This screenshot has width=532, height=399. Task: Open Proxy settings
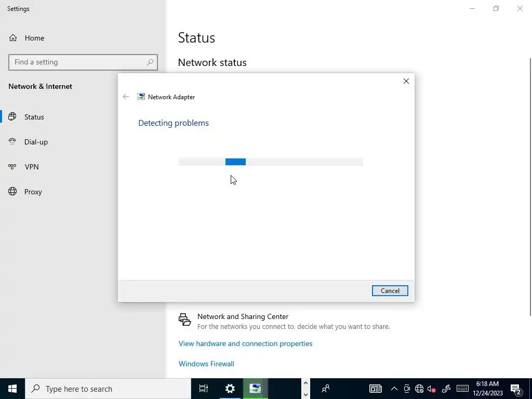(33, 192)
